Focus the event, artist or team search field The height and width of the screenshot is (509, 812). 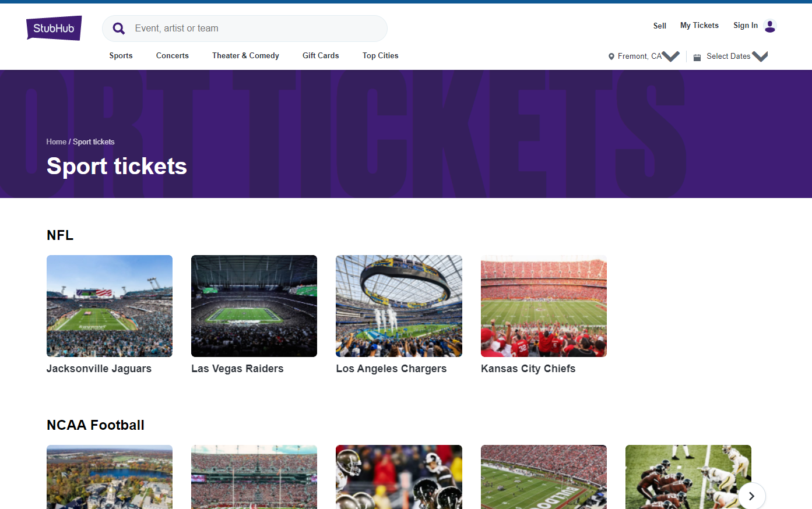(245, 29)
